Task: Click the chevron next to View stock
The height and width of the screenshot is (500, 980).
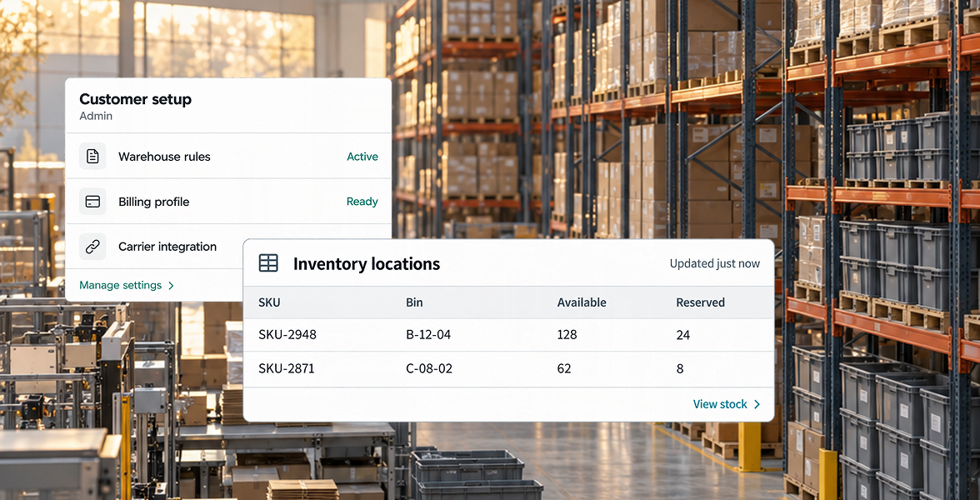Action: click(757, 404)
